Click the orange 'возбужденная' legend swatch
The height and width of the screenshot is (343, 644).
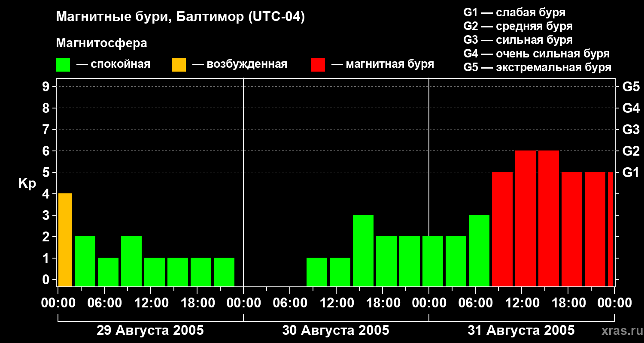coord(179,65)
